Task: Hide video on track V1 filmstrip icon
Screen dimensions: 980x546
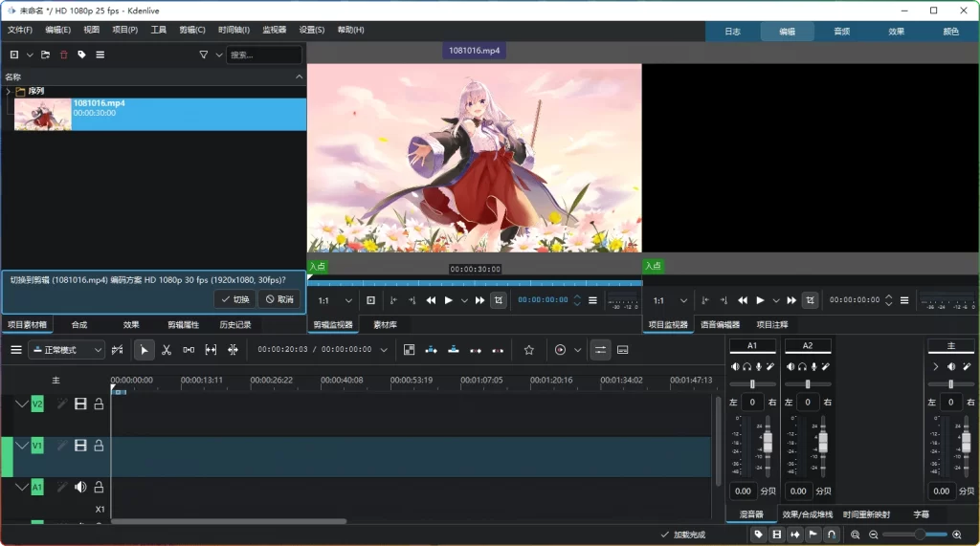Action: tap(80, 446)
